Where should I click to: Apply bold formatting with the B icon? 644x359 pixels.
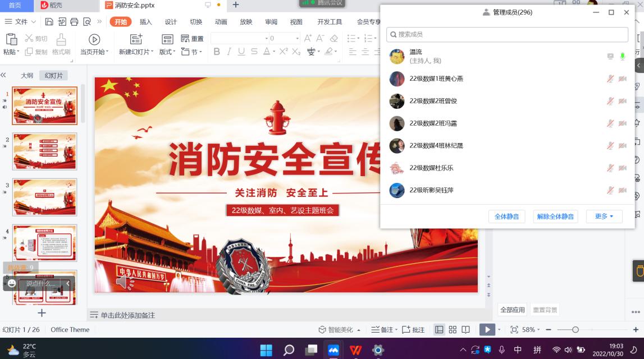point(216,52)
